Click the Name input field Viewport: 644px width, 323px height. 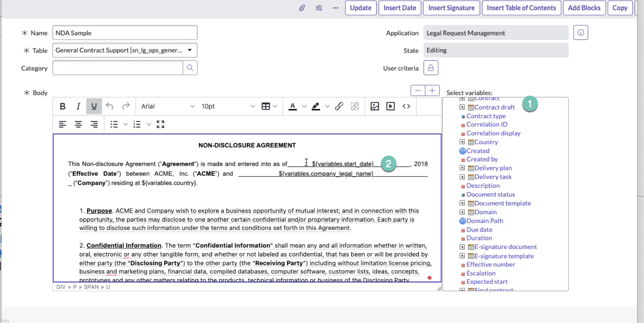(125, 33)
